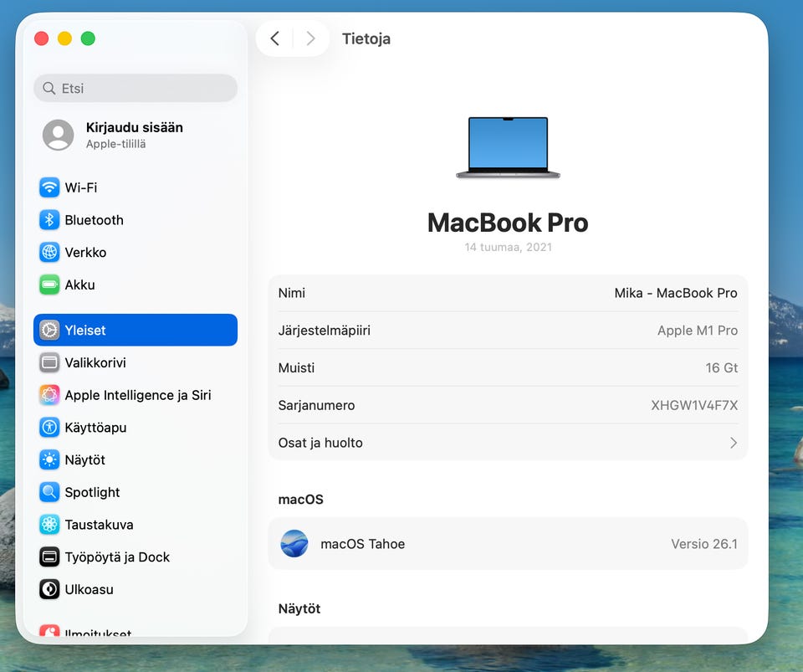This screenshot has width=803, height=672.
Task: Click the Työpöytä ja Dock icon
Action: pyautogui.click(x=49, y=557)
